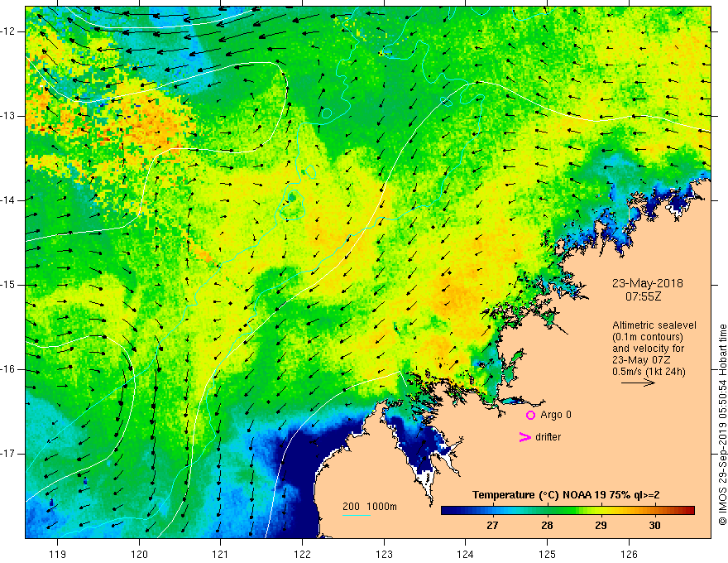The width and height of the screenshot is (728, 563).
Task: Click the magenta drifter arrowhead legend symbol
Action: (x=524, y=437)
